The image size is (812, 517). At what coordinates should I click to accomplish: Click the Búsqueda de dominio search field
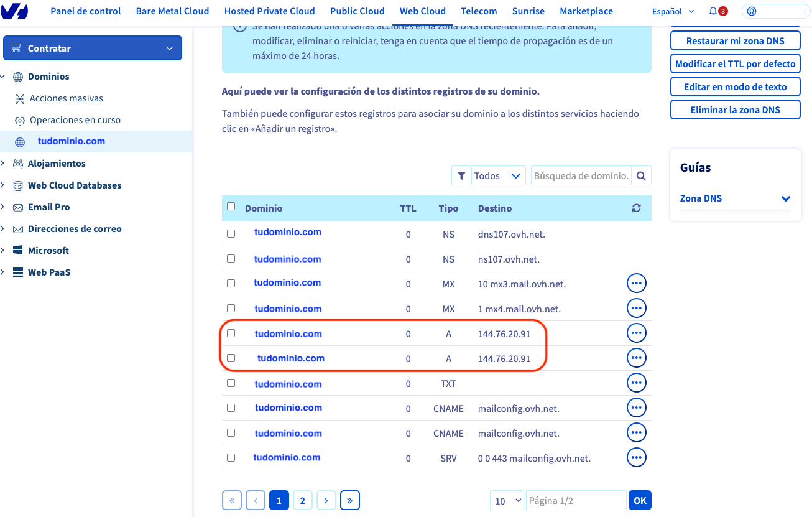[581, 176]
